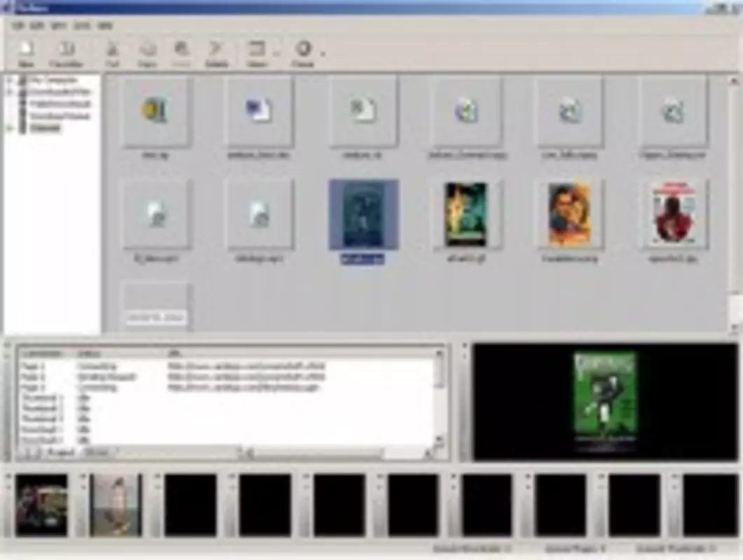
Task: Click the Copy toolbar icon
Action: point(147,53)
